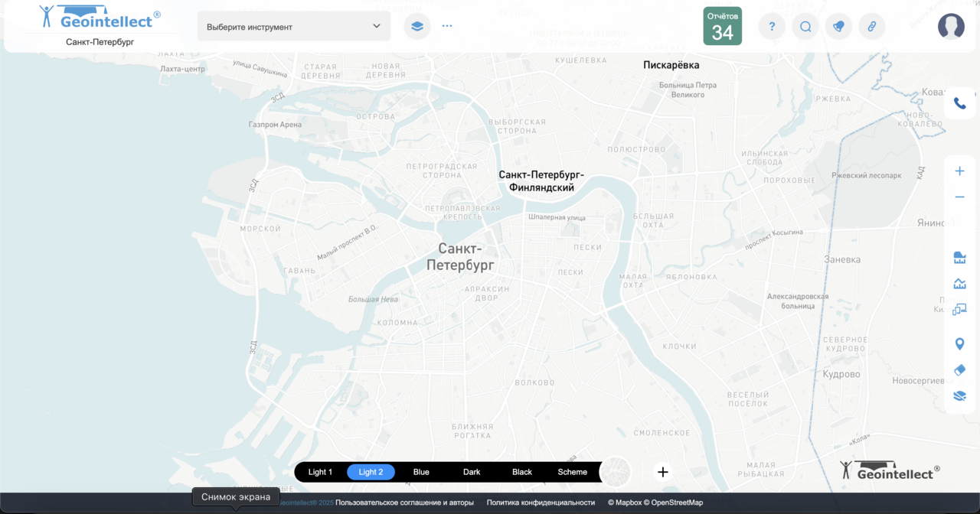980x514 pixels.
Task: Choose the Blue map style
Action: pyautogui.click(x=421, y=472)
